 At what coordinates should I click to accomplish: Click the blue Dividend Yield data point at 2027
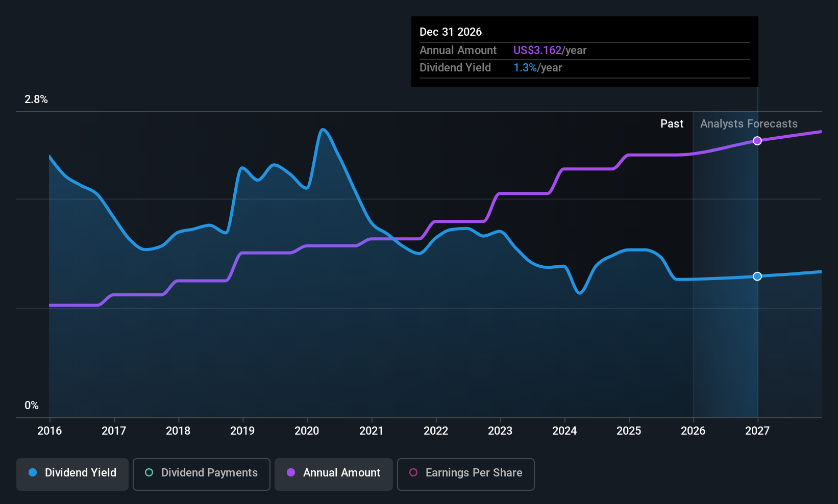[757, 276]
